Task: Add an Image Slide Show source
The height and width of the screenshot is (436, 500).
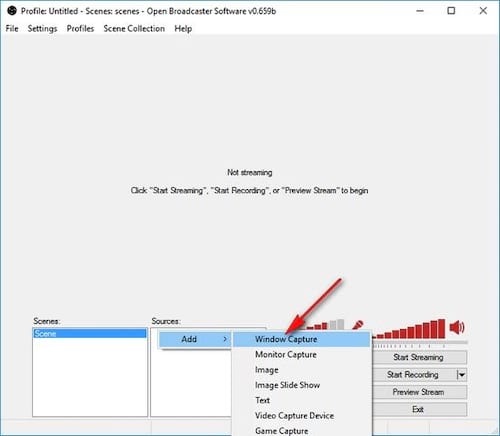Action: (x=302, y=385)
